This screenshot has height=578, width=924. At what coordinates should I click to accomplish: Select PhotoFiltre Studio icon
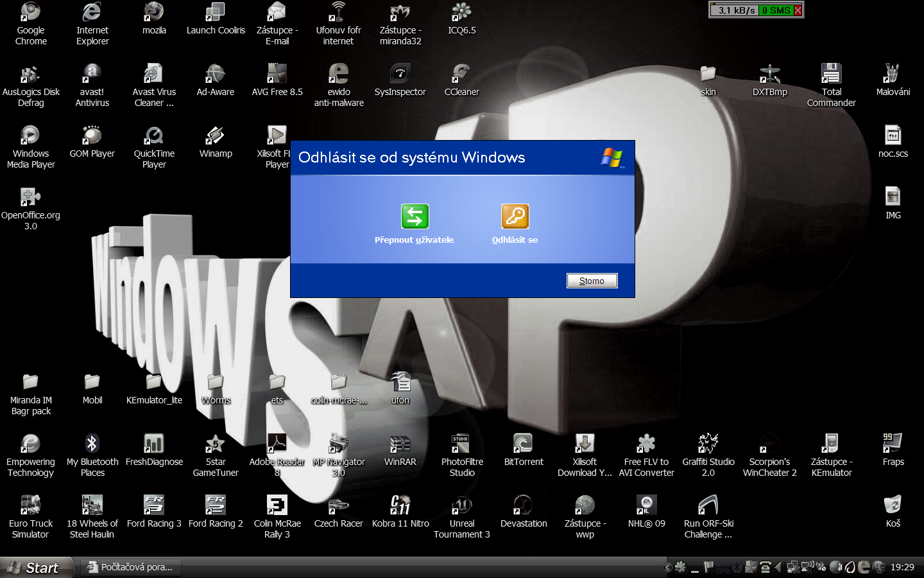click(x=462, y=444)
